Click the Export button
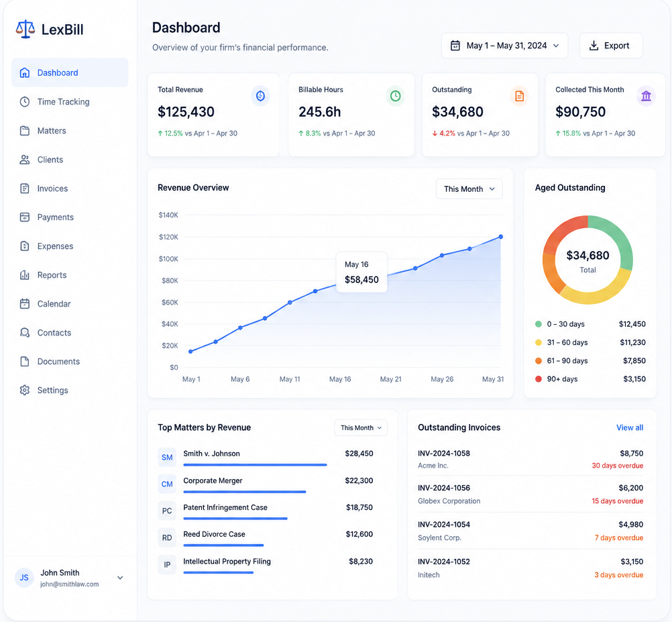The width and height of the screenshot is (672, 622). pyautogui.click(x=611, y=46)
